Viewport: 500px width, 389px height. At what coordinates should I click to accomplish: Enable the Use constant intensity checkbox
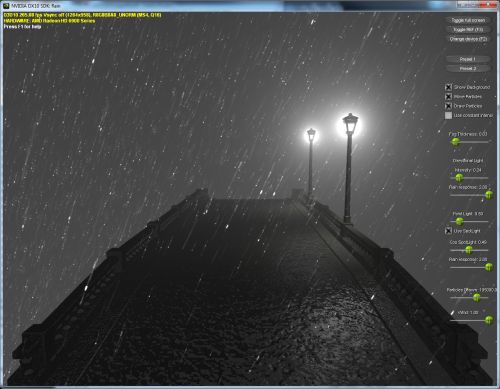click(449, 115)
